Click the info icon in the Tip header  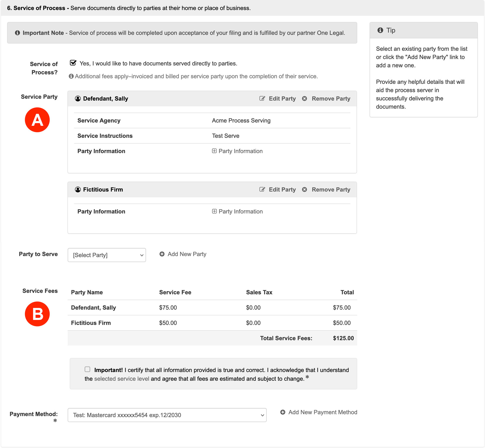click(x=380, y=30)
